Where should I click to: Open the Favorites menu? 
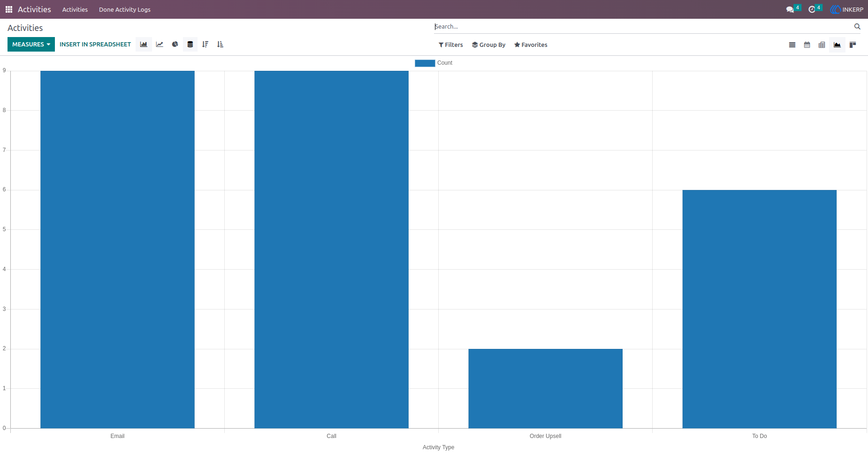[x=531, y=45]
